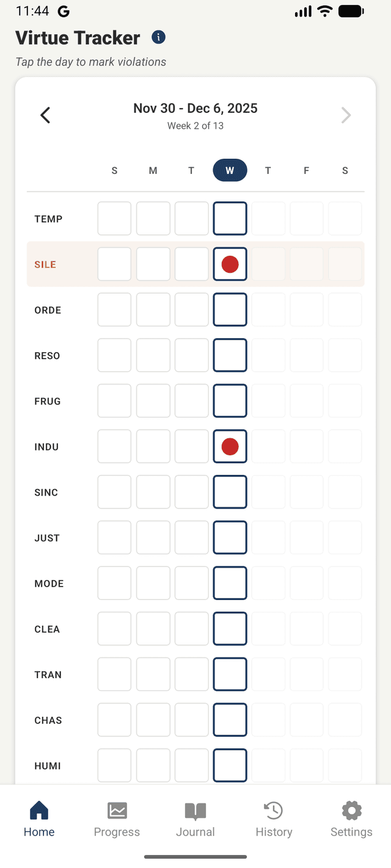Clear the Industry violation dot for Wednesday
This screenshot has height=868, width=391.
click(230, 446)
